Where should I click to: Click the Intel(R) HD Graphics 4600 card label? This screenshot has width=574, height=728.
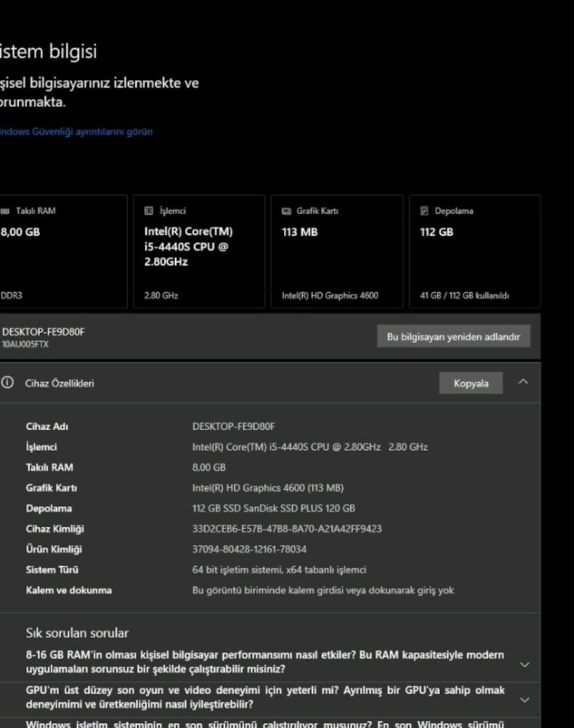(x=330, y=295)
